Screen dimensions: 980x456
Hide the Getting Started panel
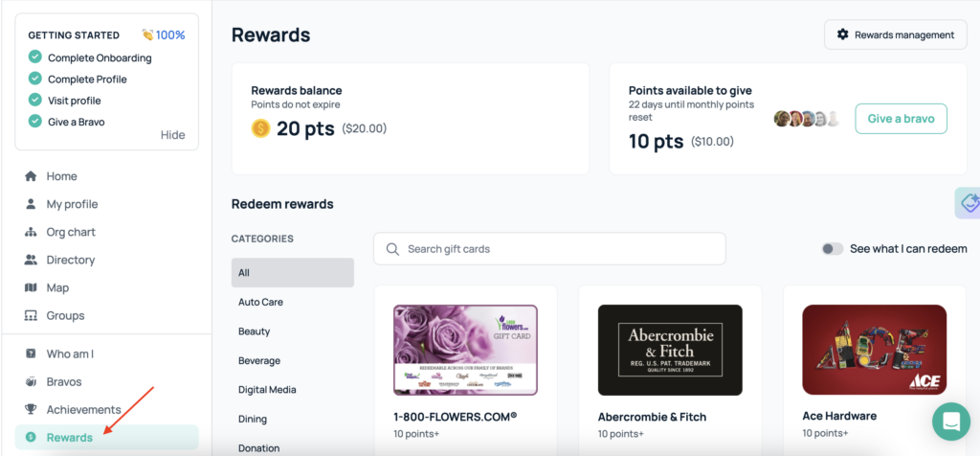point(172,135)
